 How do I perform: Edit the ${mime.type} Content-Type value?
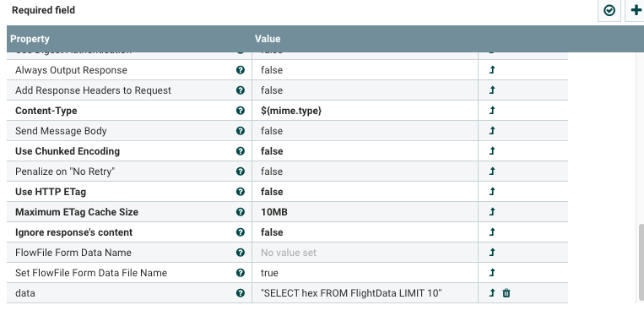point(365,111)
